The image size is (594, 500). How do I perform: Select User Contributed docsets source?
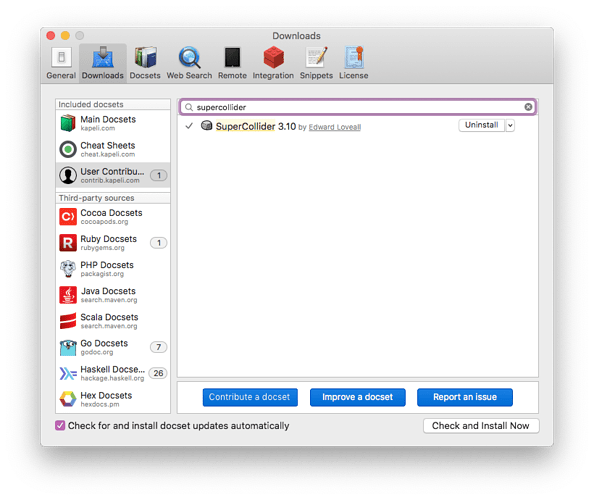(113, 175)
